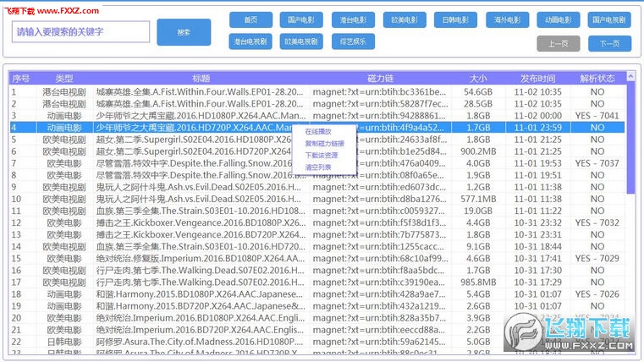Viewport: 644px width, 362px height.
Task: Switch to the 欧美电影 category
Action: pos(405,19)
